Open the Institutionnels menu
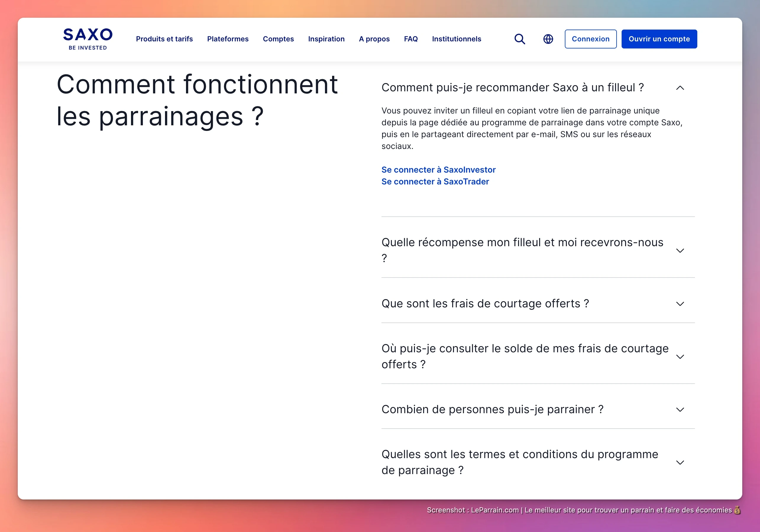 pos(457,39)
